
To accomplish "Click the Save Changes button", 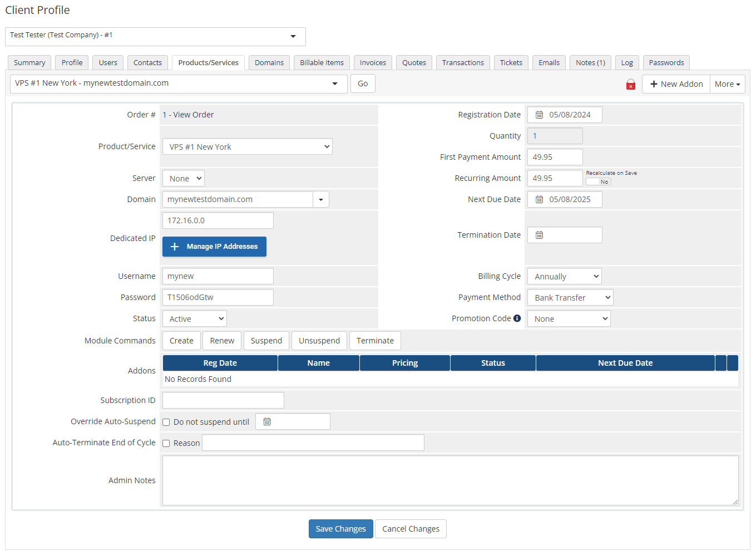I will 340,528.
